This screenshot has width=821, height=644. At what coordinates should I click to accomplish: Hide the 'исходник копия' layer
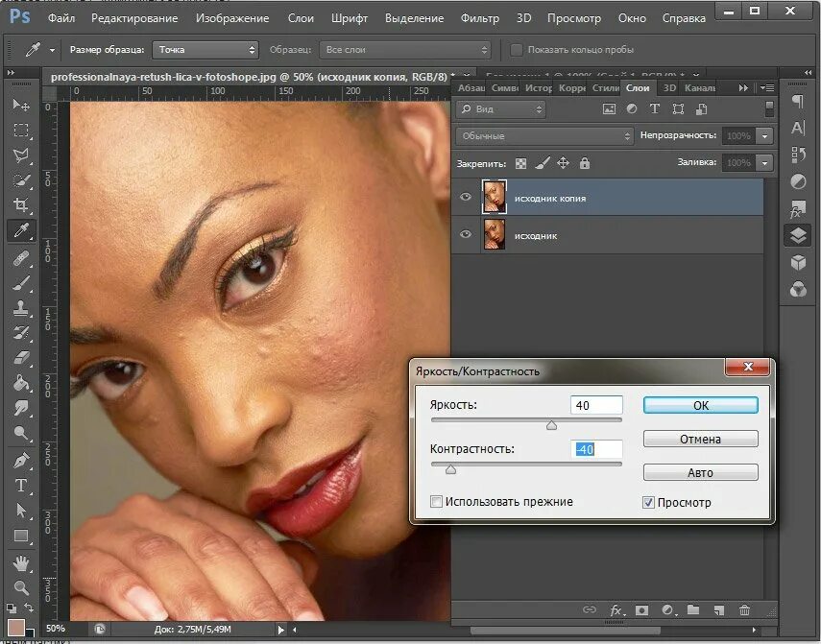click(465, 197)
